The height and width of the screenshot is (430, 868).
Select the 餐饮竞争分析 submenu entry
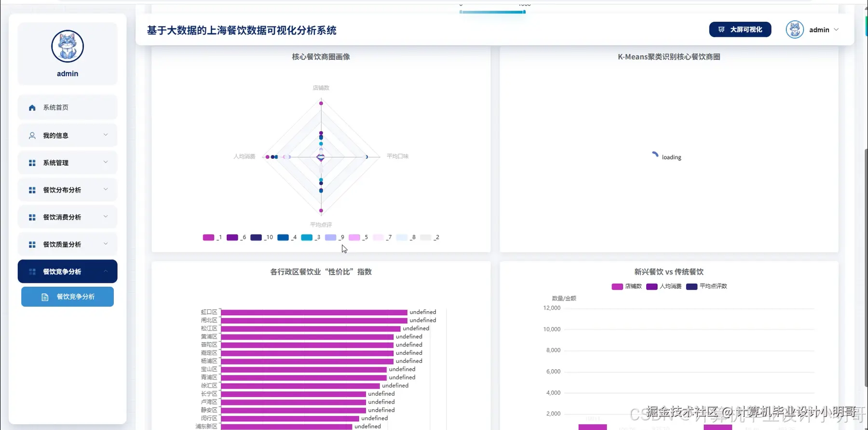68,297
